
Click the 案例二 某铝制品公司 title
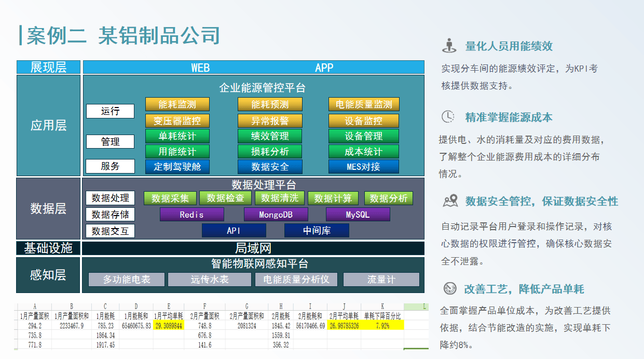click(x=124, y=35)
